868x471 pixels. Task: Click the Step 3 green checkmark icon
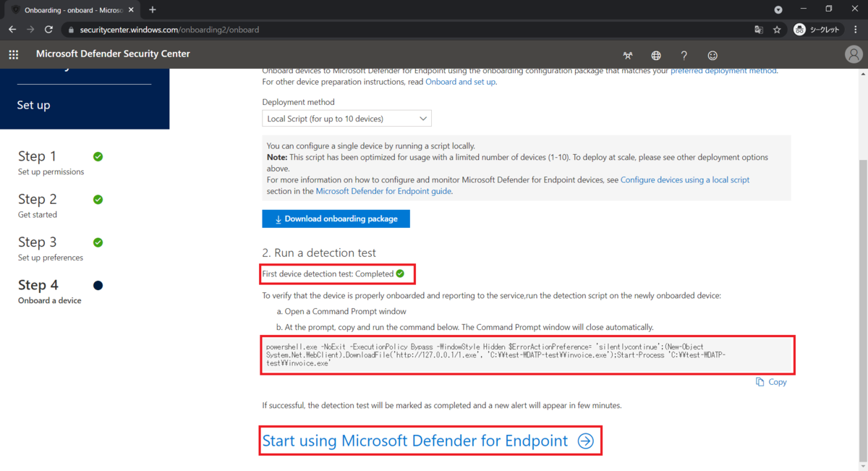pyautogui.click(x=98, y=242)
